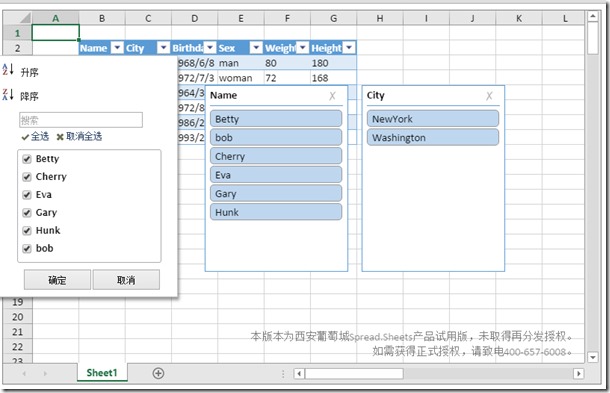This screenshot has height=393, width=610.
Task: Select row 20 header
Action: [18, 317]
